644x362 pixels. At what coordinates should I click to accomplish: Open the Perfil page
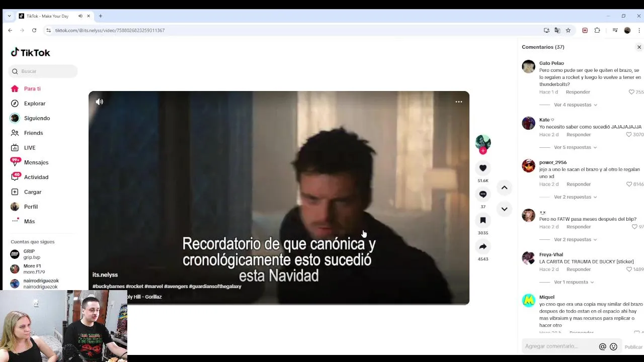31,207
